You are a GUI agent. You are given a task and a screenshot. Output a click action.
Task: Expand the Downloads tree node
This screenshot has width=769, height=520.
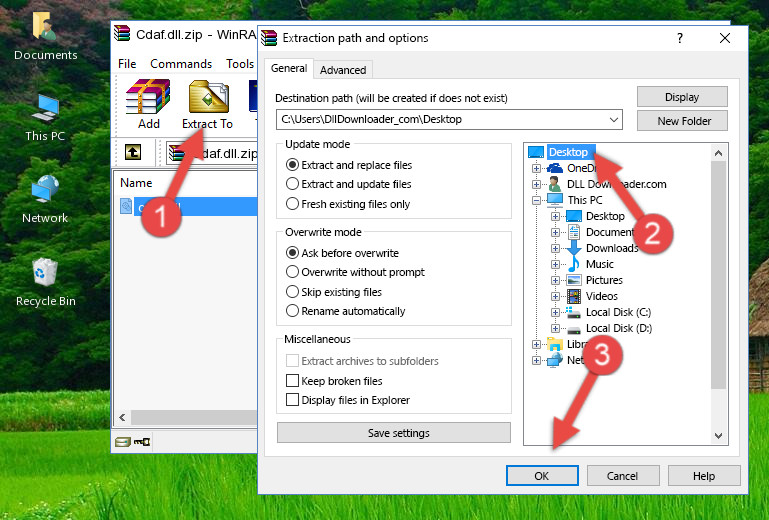click(555, 248)
